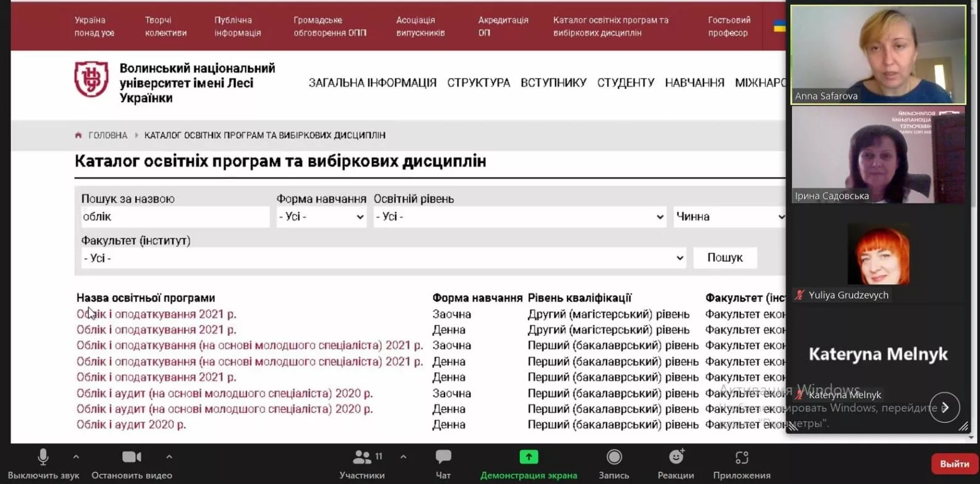Click the Пошук search button
Image resolution: width=980 pixels, height=484 pixels.
click(725, 257)
